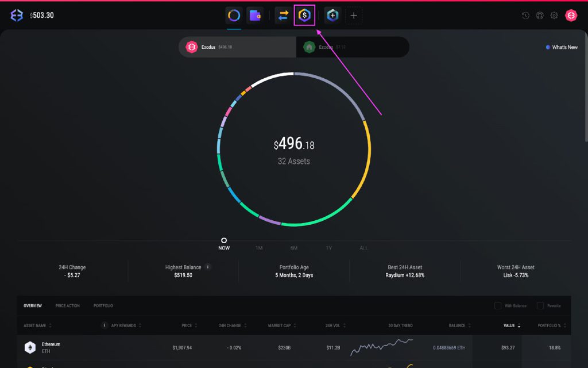588x368 pixels.
Task: Sort by the MARKET CAP column
Action: (x=282, y=325)
